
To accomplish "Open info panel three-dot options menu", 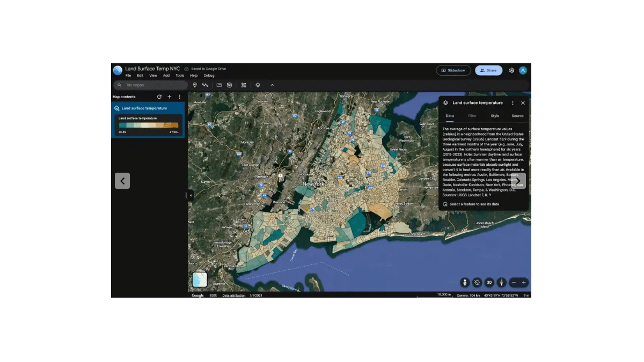I will (x=513, y=103).
